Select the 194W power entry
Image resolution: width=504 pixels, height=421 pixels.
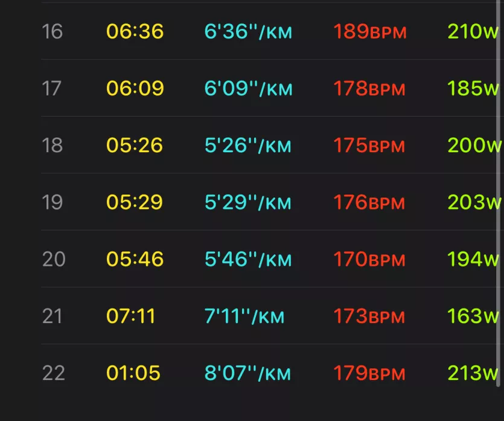pyautogui.click(x=473, y=259)
